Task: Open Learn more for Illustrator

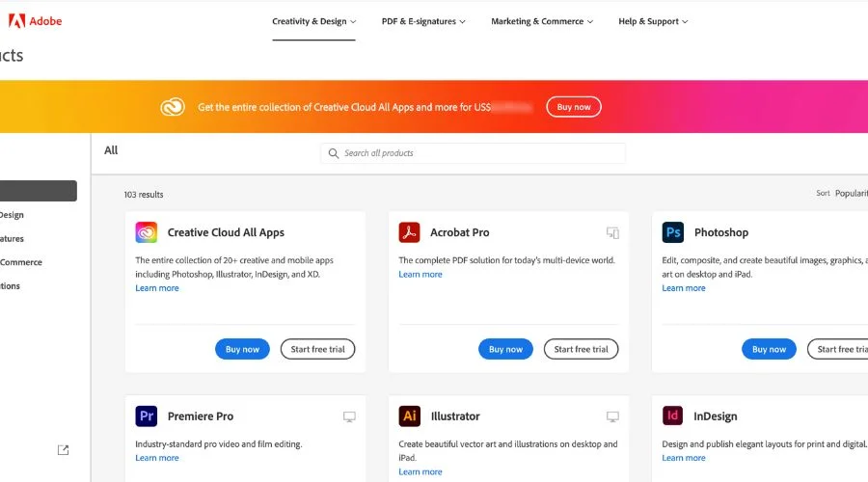Action: tap(420, 472)
